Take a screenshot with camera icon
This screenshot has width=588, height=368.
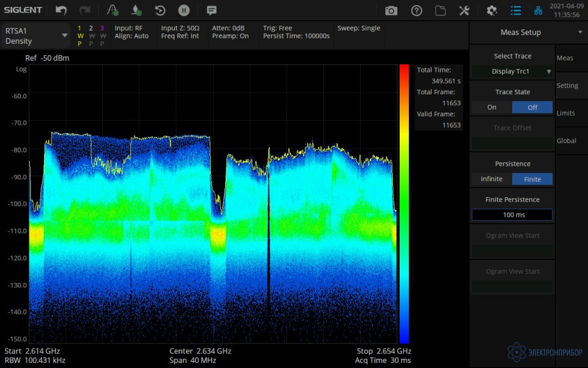click(391, 10)
